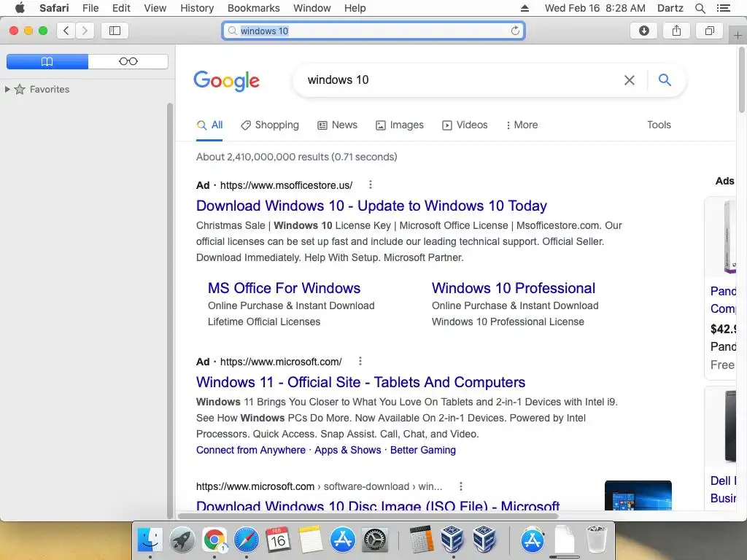
Task: Add a new tab with the plus button
Action: [x=738, y=35]
